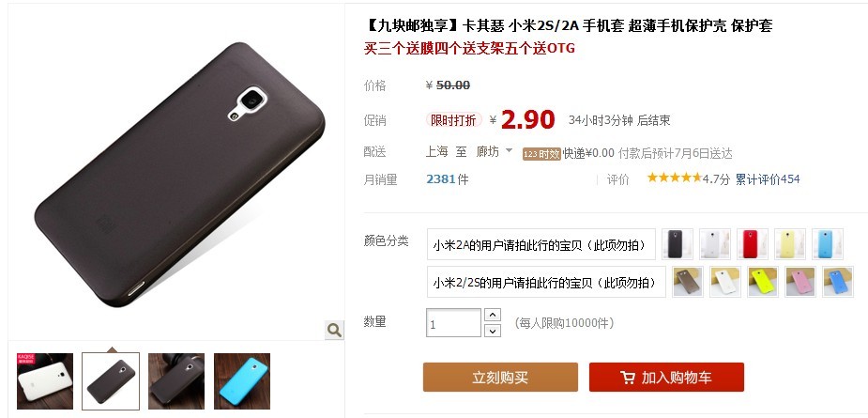Click the magnifier zoom icon on product image

334,331
